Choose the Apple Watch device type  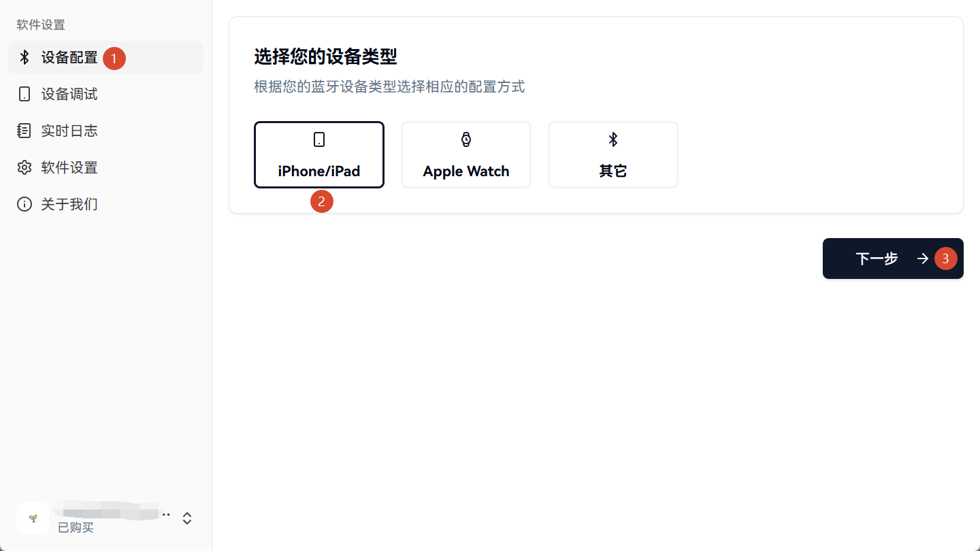click(466, 154)
